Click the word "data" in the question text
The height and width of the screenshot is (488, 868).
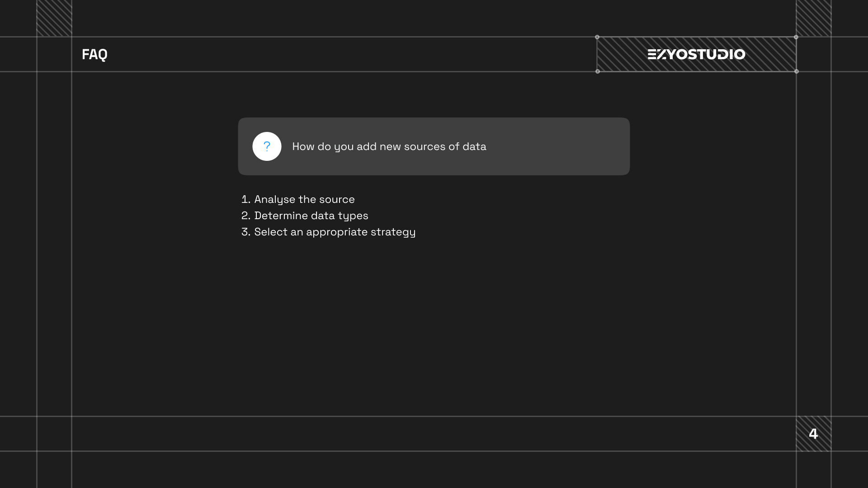474,146
